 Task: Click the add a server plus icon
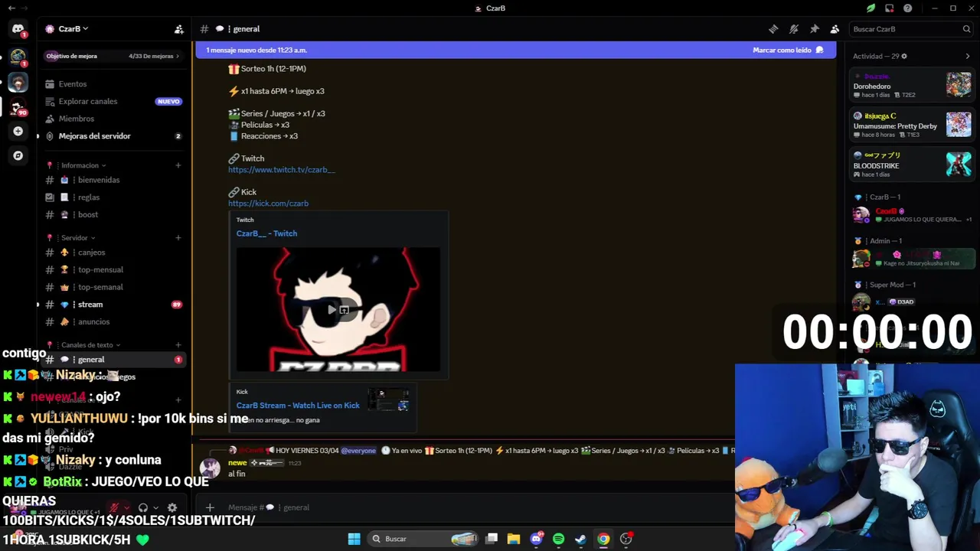[x=18, y=131]
